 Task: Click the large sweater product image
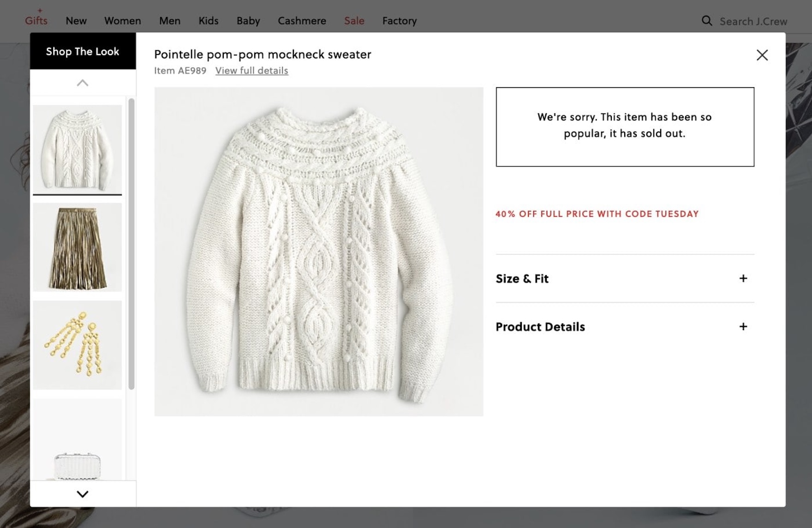[x=318, y=252]
